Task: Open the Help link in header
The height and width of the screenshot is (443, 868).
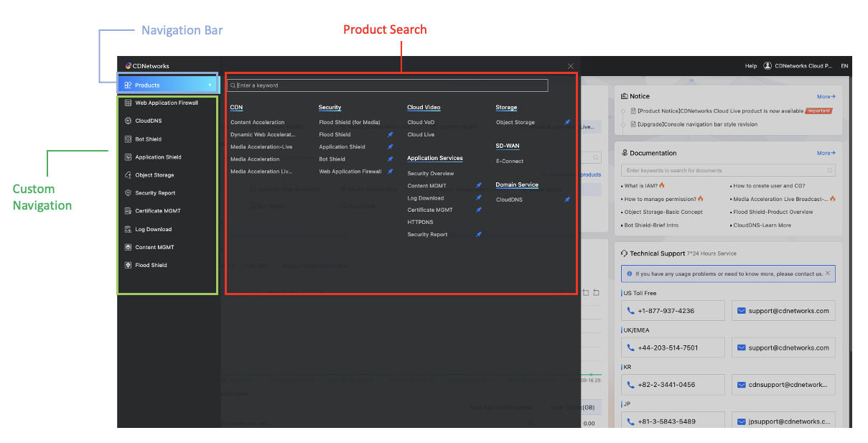Action: click(751, 66)
